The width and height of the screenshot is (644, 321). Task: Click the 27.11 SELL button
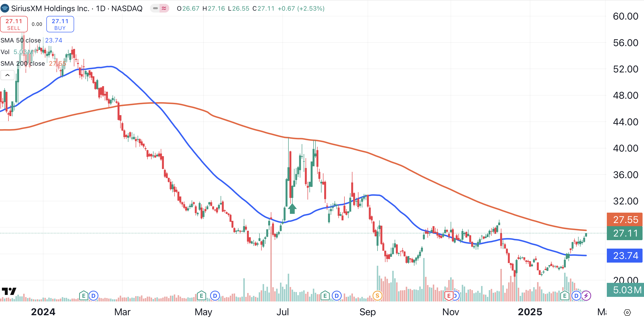coord(14,24)
